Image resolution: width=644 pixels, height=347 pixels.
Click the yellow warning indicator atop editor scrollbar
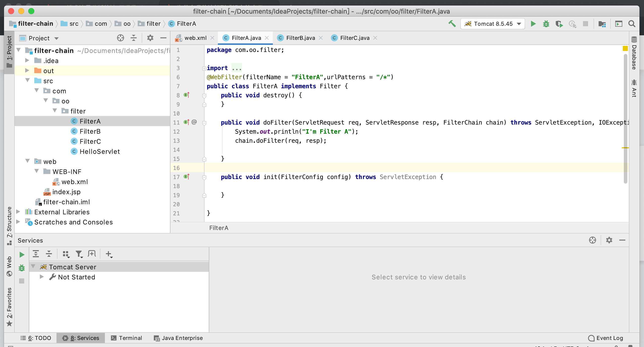pos(625,48)
